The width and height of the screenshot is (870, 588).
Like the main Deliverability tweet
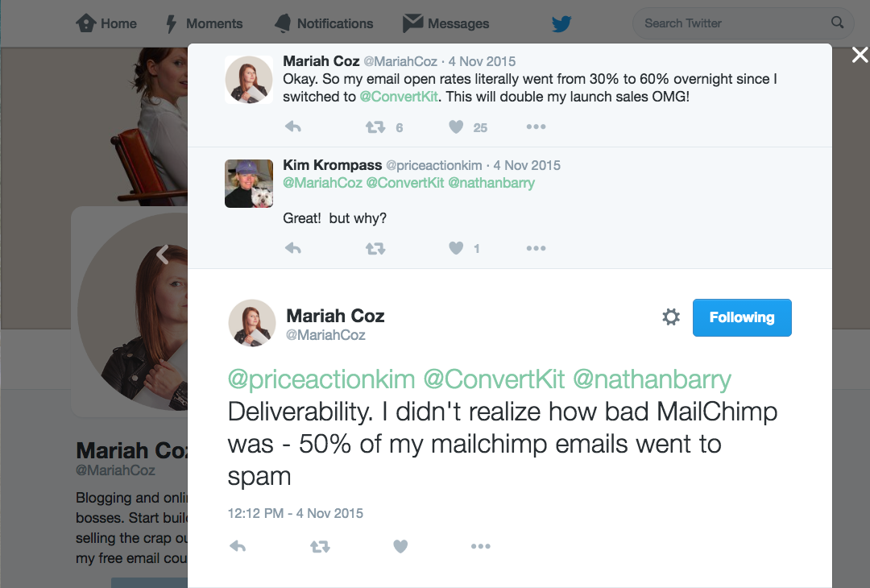400,546
